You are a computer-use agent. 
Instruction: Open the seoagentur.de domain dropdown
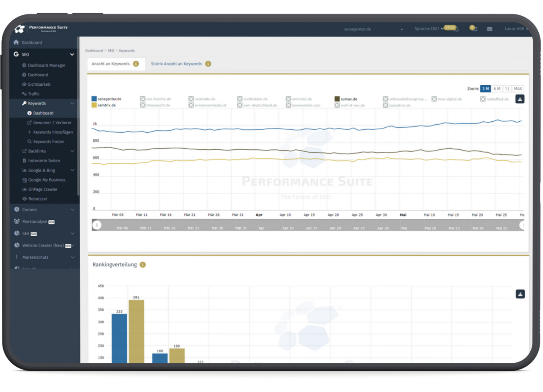[373, 29]
